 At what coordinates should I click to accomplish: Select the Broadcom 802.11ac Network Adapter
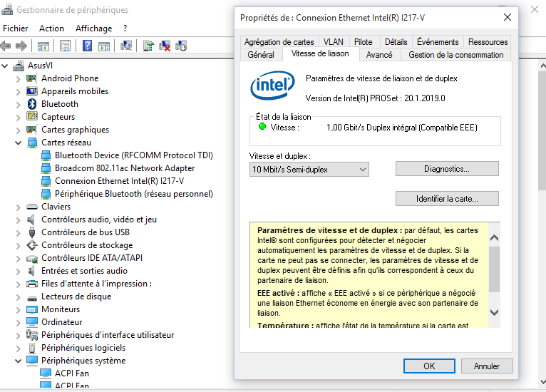pyautogui.click(x=125, y=168)
